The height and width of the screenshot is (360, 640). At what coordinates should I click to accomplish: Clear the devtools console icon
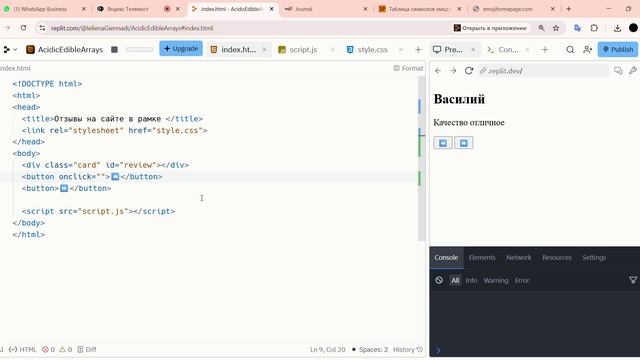439,280
